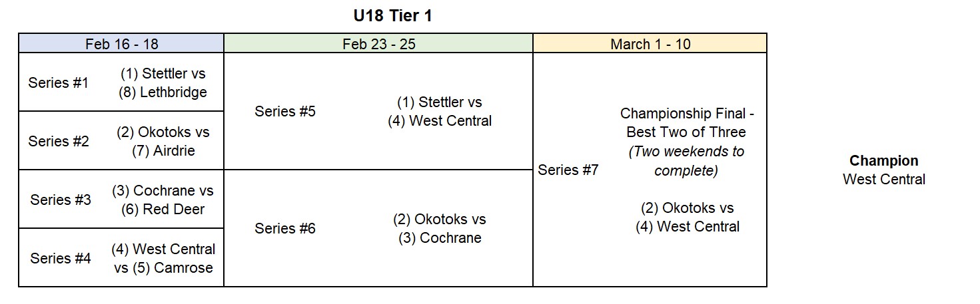Image resolution: width=980 pixels, height=304 pixels.
Task: Click the Series #6 label
Action: [x=284, y=229]
